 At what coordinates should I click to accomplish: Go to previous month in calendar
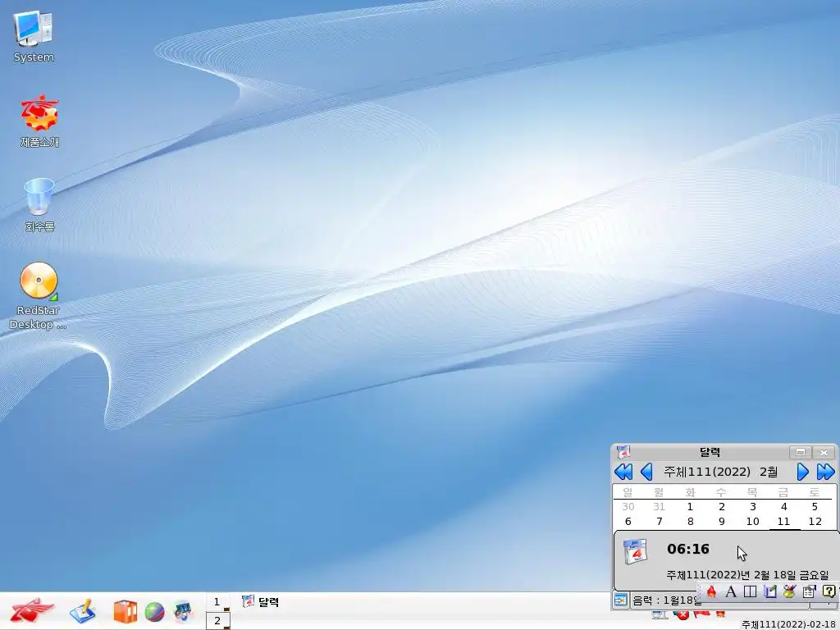646,472
